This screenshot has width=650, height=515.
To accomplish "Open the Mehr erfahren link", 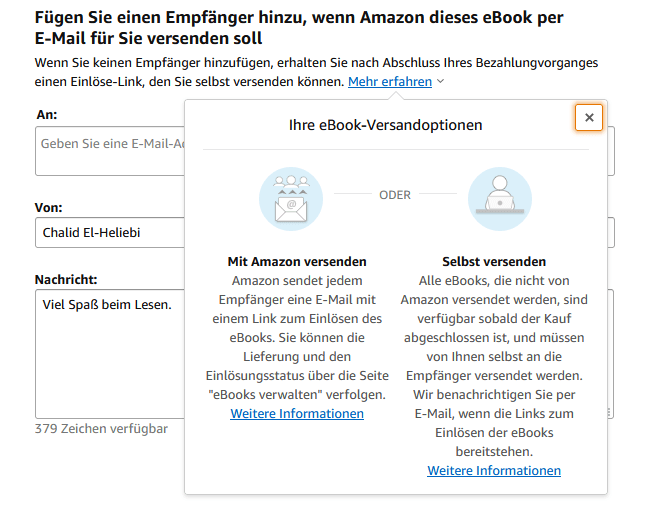I will tap(390, 82).
